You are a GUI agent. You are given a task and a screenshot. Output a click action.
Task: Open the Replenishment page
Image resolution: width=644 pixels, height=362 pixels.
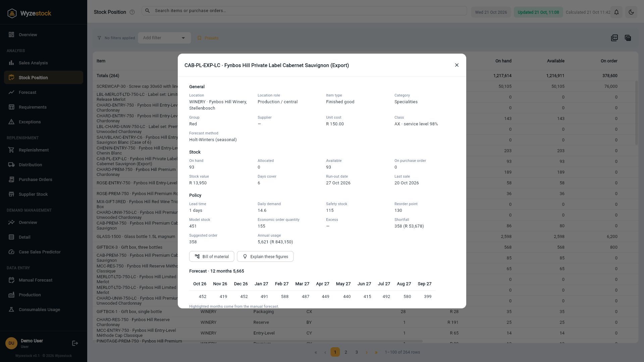coord(44,150)
